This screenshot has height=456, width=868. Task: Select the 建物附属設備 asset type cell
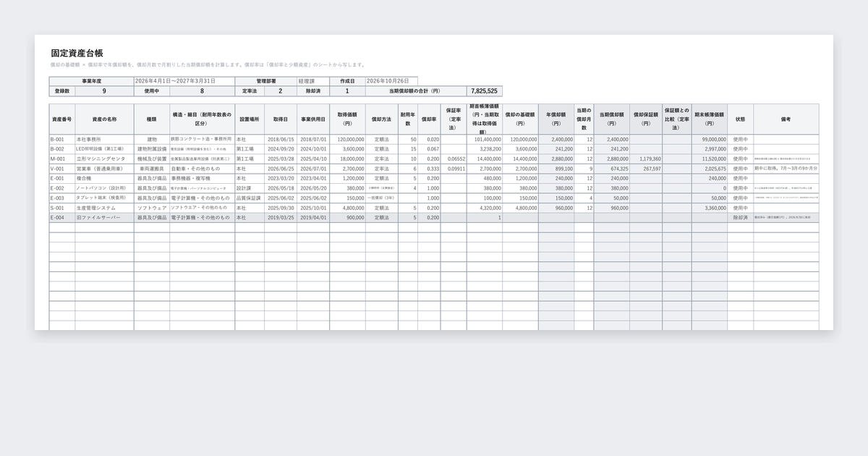152,149
